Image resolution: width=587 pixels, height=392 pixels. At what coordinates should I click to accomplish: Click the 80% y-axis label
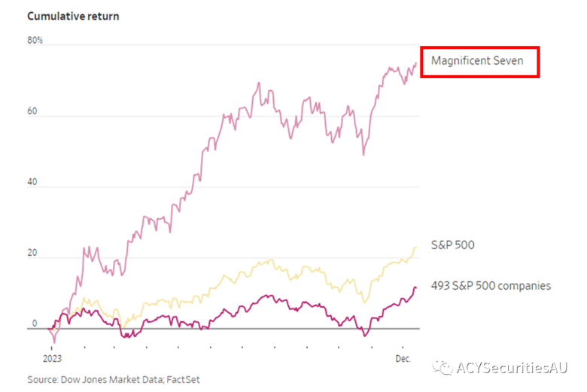point(35,40)
